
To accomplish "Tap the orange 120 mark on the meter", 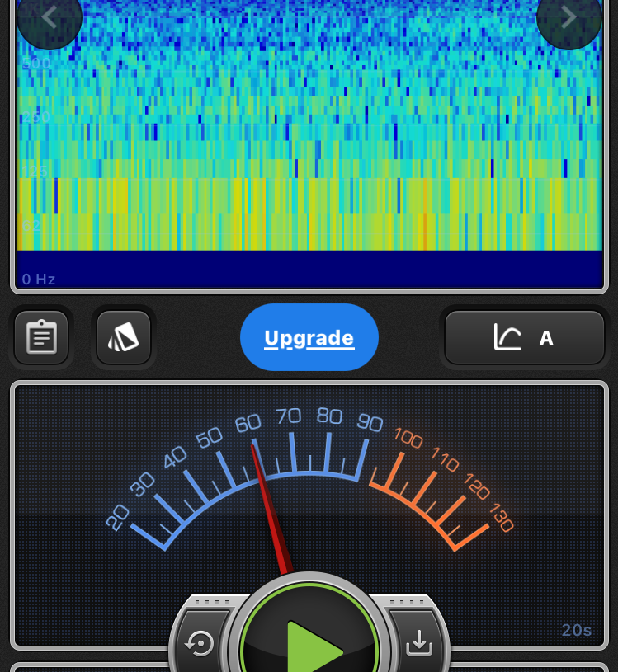I will (x=477, y=487).
